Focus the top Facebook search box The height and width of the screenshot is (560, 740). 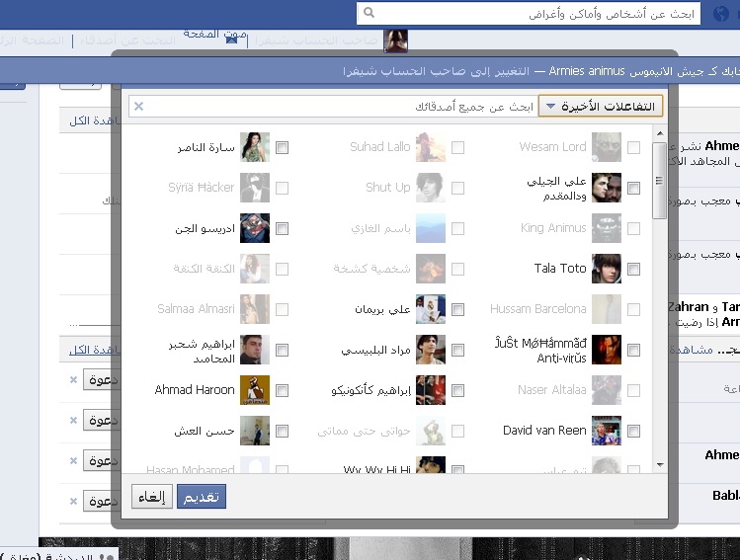point(529,13)
